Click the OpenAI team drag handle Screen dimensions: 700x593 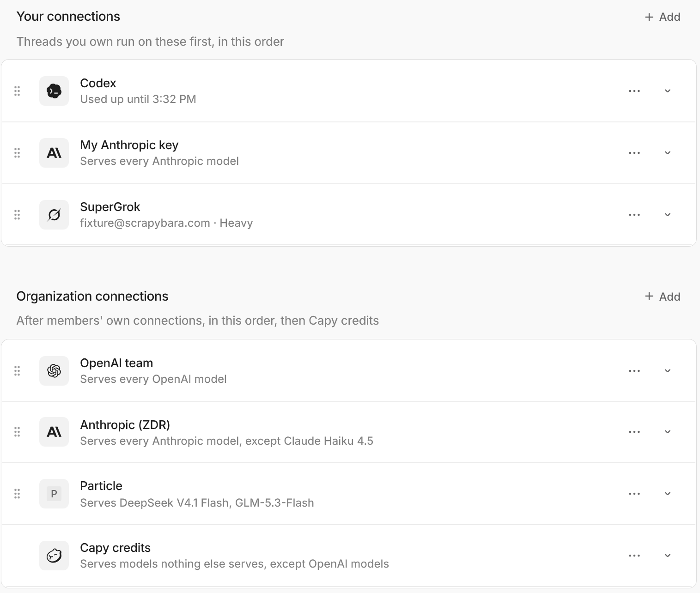(x=17, y=371)
